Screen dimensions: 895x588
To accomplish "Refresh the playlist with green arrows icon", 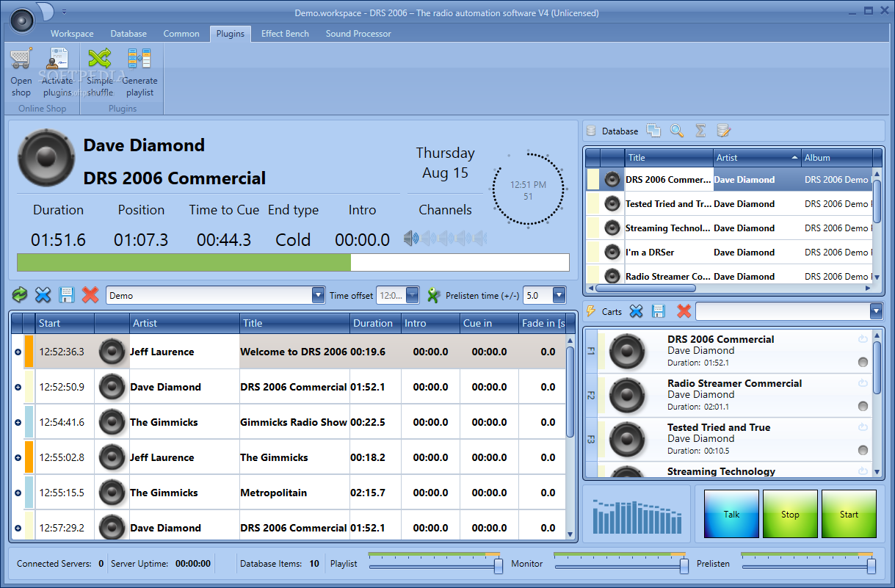I will pos(20,295).
